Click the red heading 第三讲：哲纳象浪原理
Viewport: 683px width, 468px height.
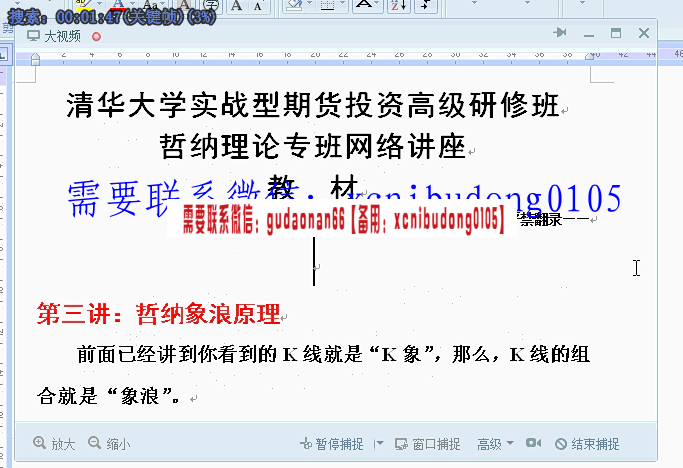[159, 313]
